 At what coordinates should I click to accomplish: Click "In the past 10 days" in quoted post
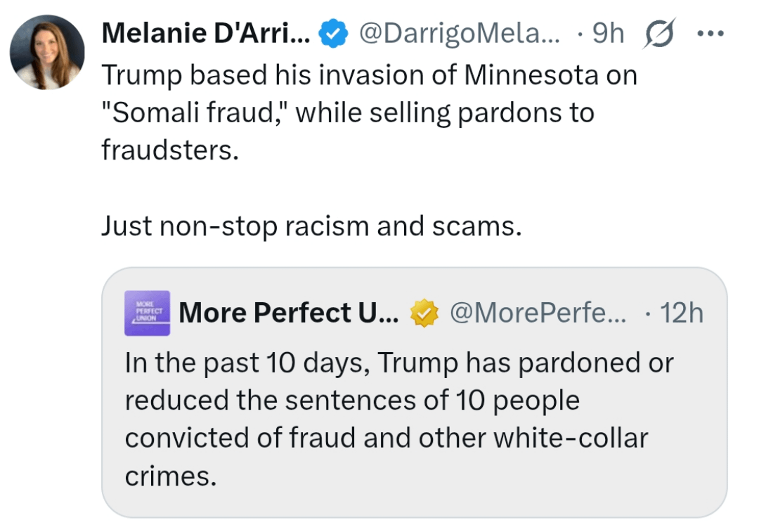point(247,363)
